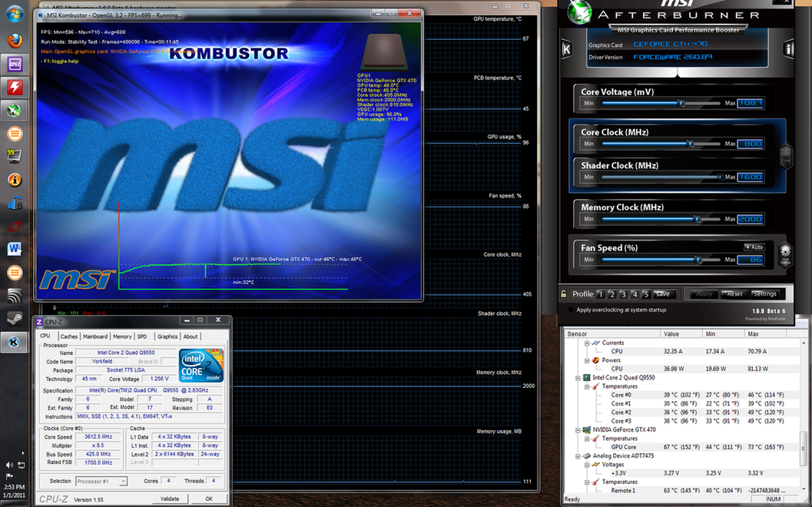Click the Fan Speed value field showing 86
The height and width of the screenshot is (507, 812).
[750, 260]
